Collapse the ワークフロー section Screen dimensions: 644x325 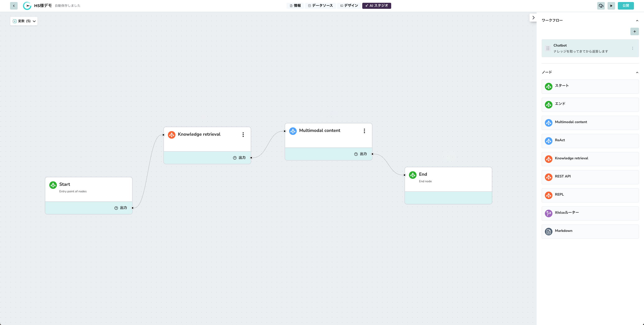(x=637, y=21)
